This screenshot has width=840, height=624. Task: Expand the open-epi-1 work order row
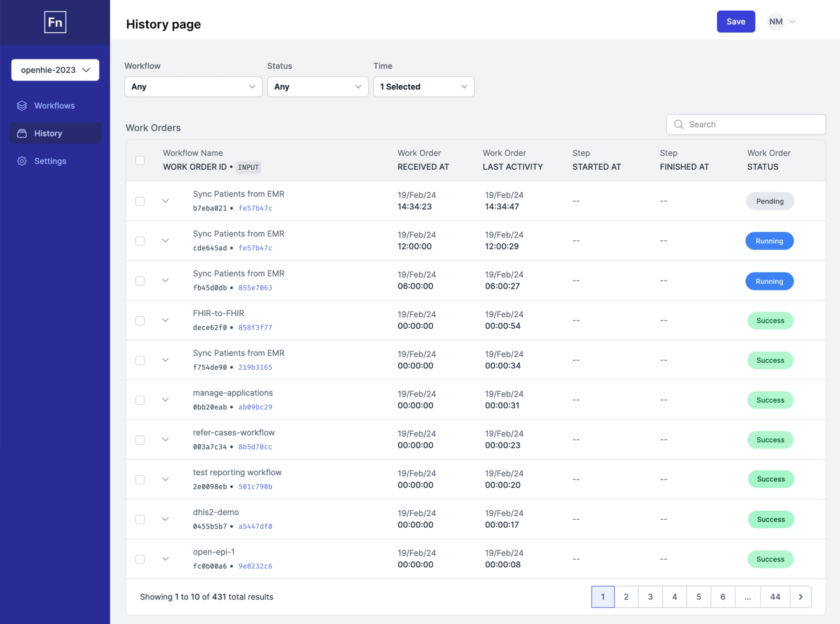pyautogui.click(x=165, y=559)
